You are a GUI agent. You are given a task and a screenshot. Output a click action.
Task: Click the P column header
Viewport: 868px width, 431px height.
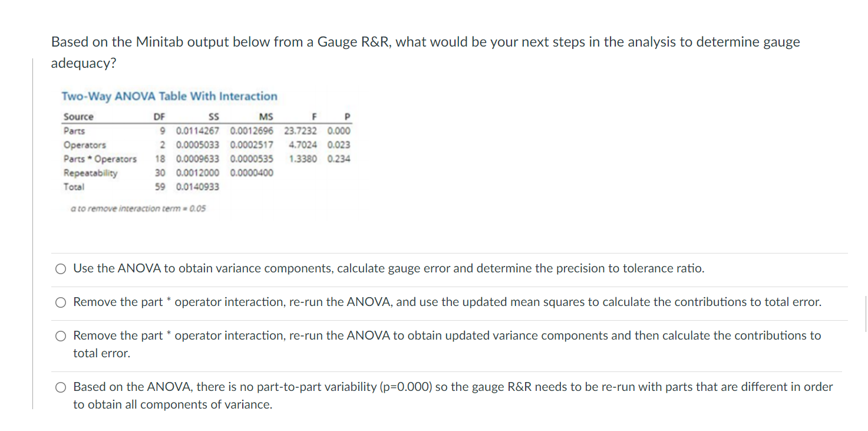coord(345,116)
